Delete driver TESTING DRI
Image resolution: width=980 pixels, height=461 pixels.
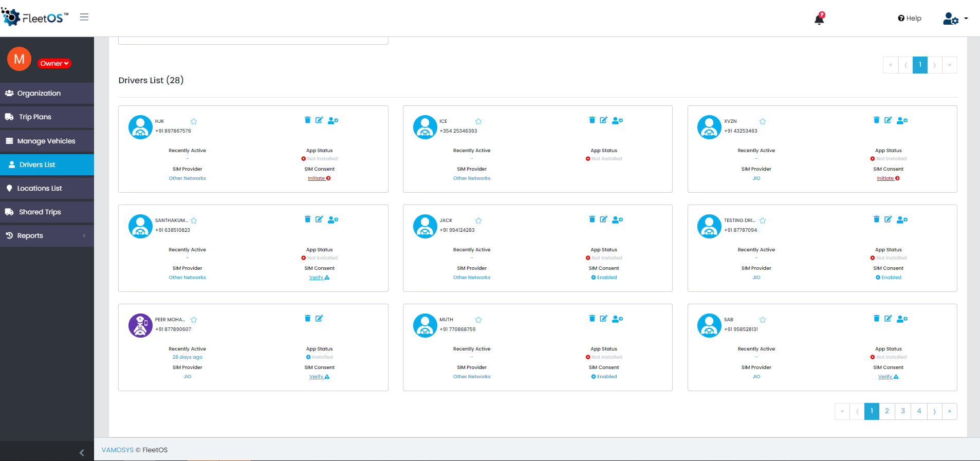[x=877, y=219]
